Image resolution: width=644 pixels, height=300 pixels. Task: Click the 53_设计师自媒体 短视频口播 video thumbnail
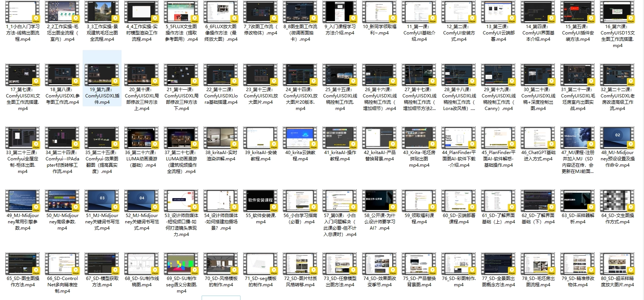181,201
